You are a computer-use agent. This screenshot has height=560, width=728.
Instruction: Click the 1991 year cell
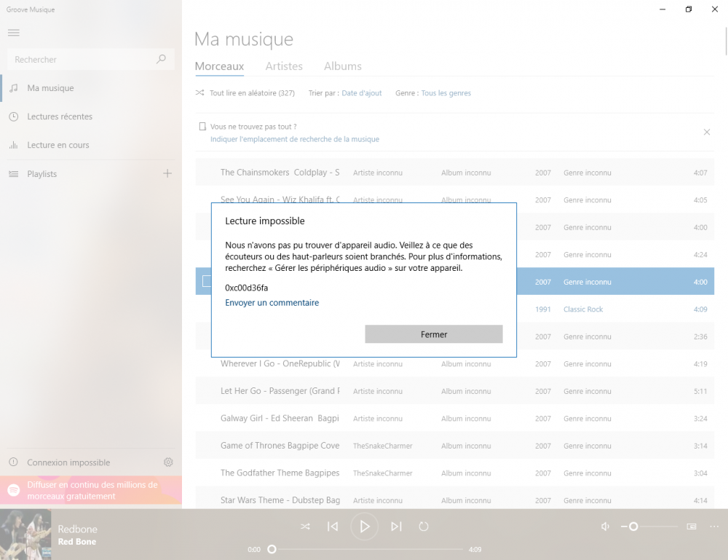pyautogui.click(x=543, y=309)
